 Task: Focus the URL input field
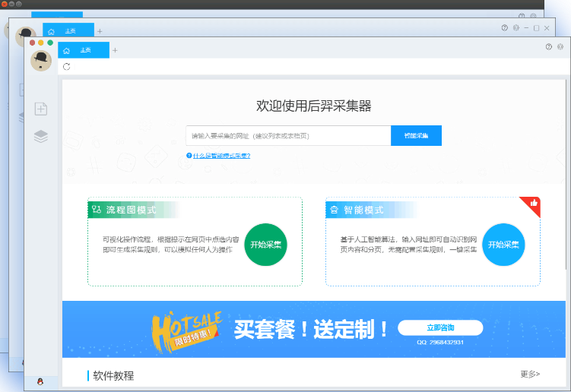(x=287, y=136)
